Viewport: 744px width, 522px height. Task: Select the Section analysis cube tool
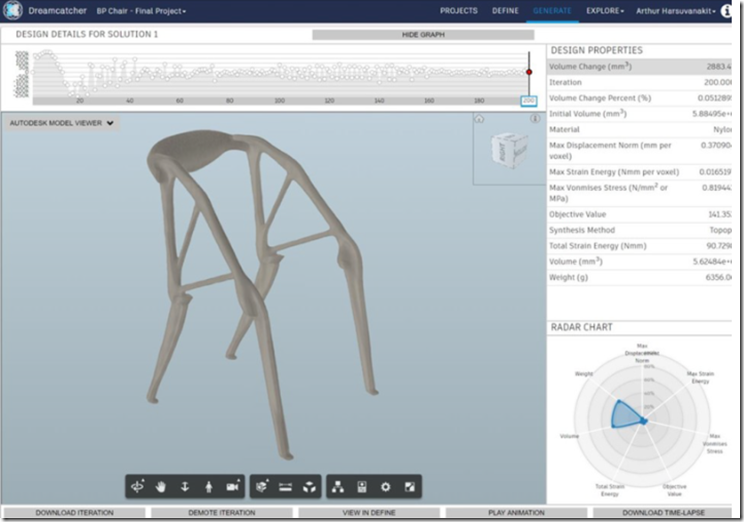(x=261, y=487)
